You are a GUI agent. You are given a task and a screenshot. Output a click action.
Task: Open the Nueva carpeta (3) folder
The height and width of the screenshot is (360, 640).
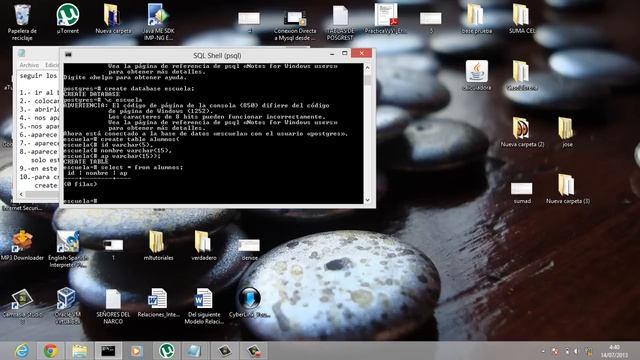pos(567,189)
